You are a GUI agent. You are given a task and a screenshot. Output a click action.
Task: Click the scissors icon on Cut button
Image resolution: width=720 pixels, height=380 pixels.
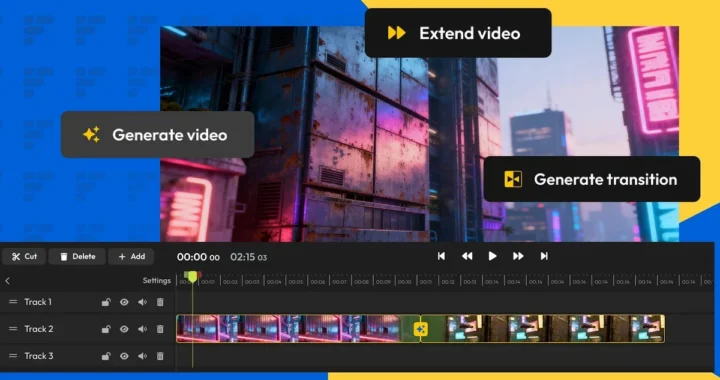click(x=16, y=257)
